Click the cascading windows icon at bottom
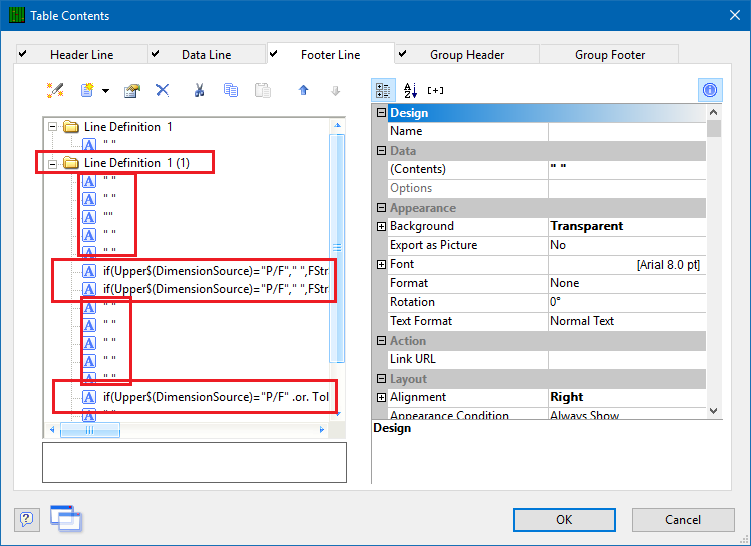Image resolution: width=751 pixels, height=546 pixels. [66, 519]
